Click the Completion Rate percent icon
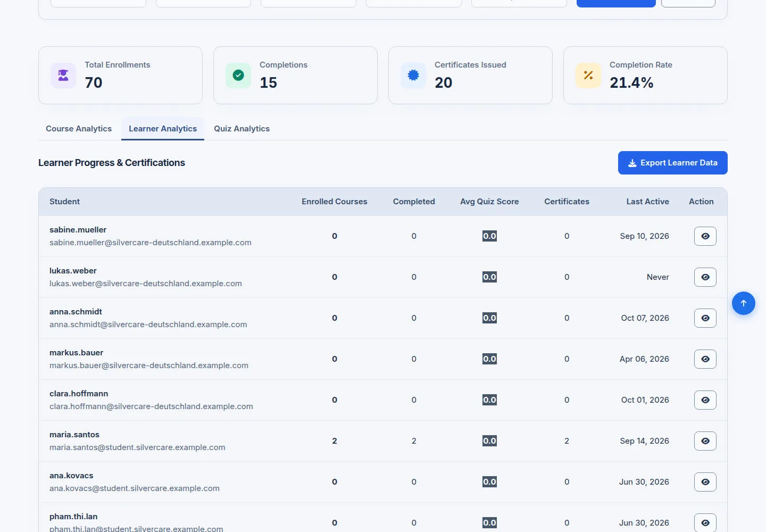The image size is (766, 532). (588, 76)
